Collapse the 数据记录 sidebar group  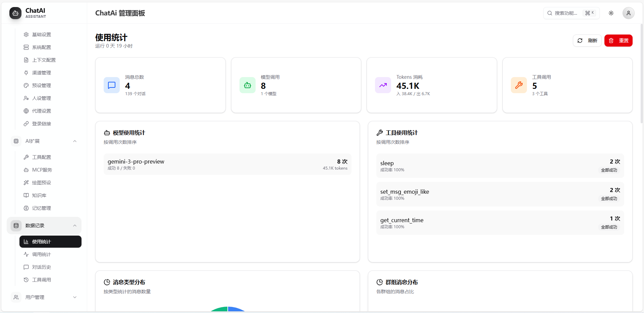coord(75,226)
